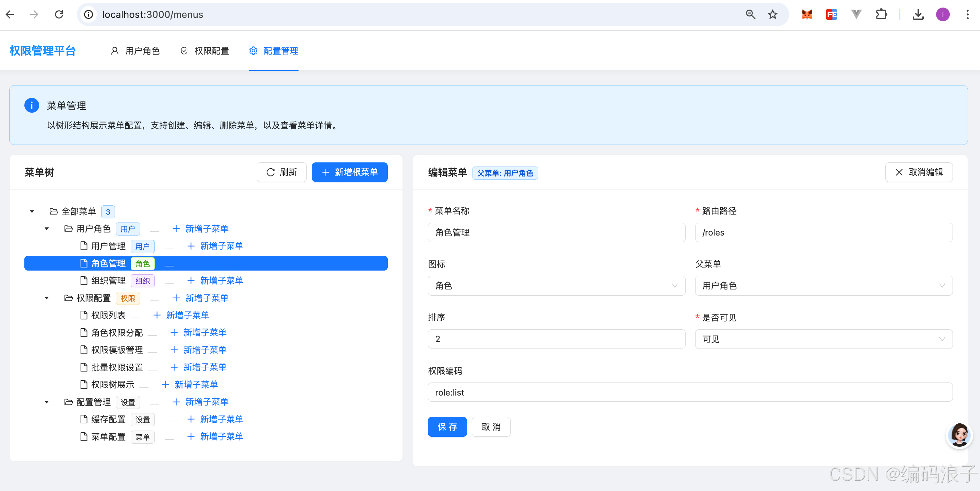Click the 保存 button
This screenshot has width=980, height=491.
tap(447, 427)
